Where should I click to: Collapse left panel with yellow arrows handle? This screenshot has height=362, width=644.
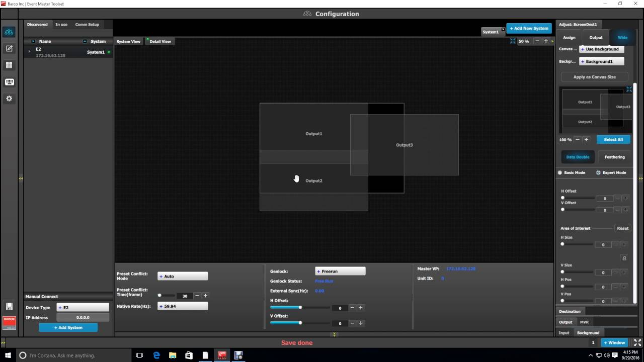[21, 178]
